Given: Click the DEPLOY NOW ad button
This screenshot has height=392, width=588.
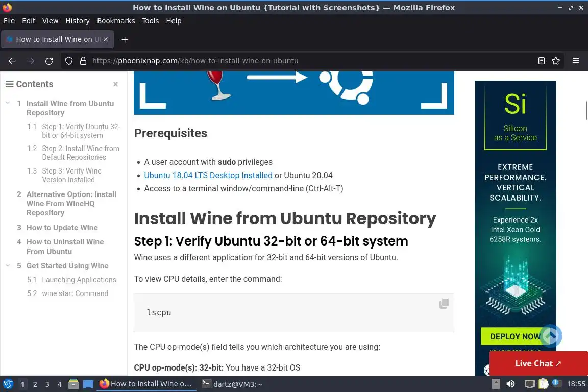Looking at the screenshot, I should [x=514, y=336].
